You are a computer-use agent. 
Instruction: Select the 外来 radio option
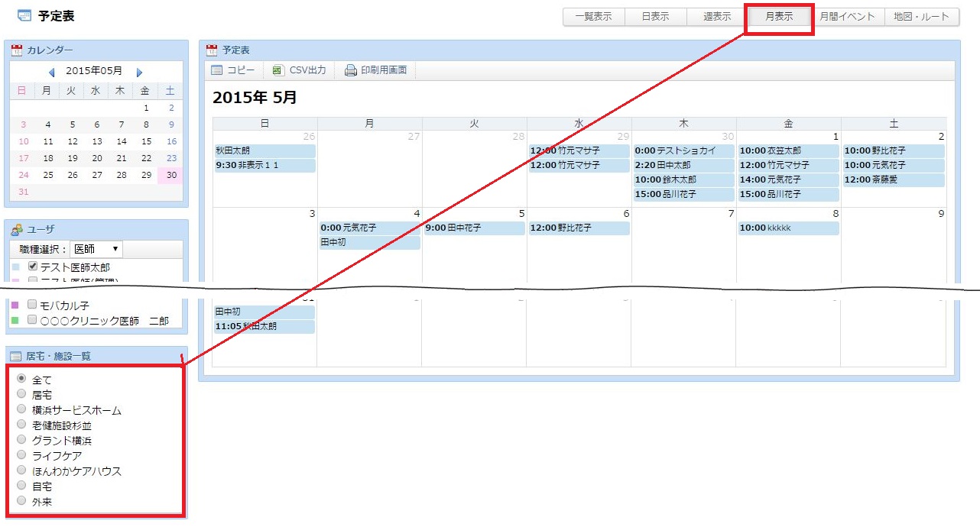pos(21,501)
